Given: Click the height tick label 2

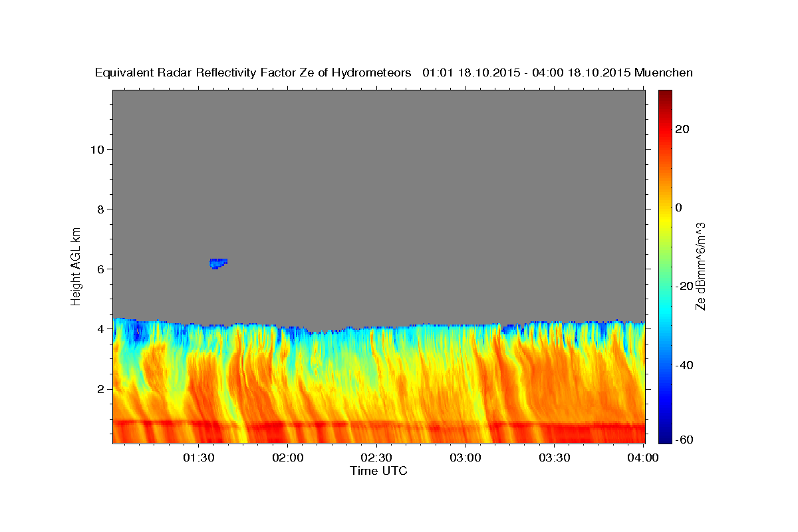Looking at the screenshot, I should pos(101,389).
